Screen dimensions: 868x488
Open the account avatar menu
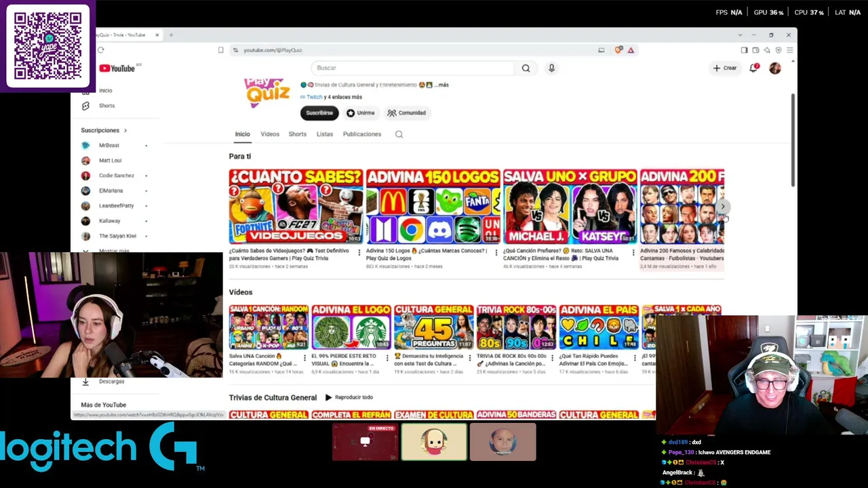[775, 68]
